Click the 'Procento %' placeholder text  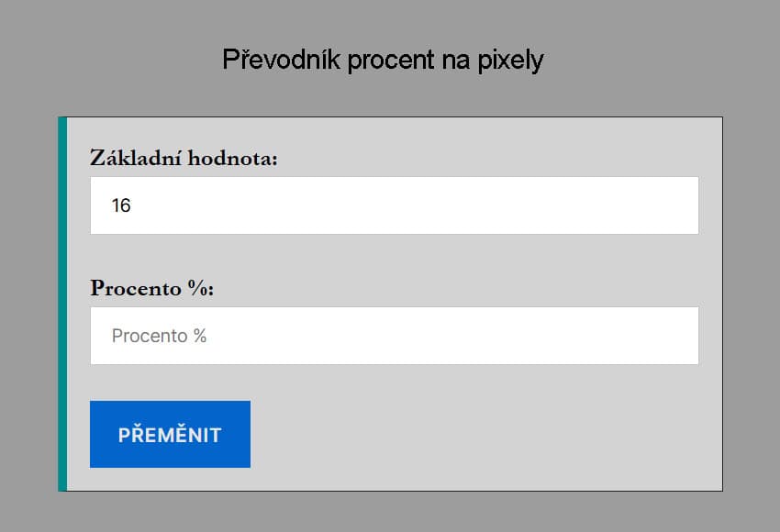click(159, 336)
